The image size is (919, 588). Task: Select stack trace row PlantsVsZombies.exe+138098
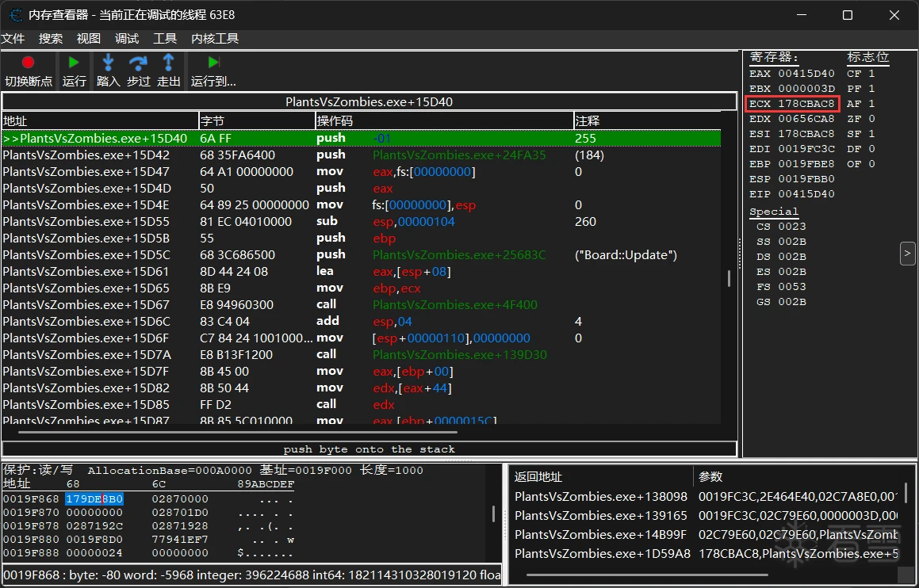pyautogui.click(x=706, y=497)
